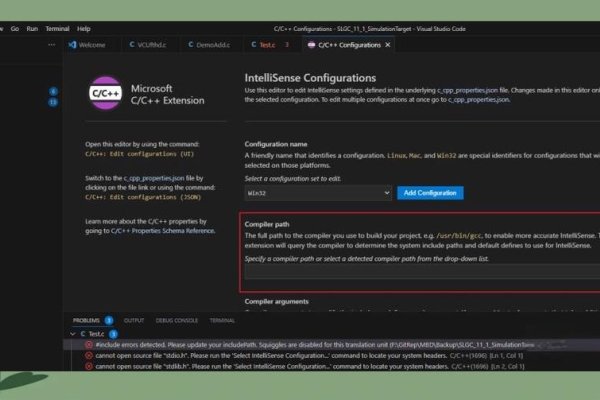Click the VS Code icon on Welcome tab
This screenshot has height=400, width=600.
coord(72,45)
